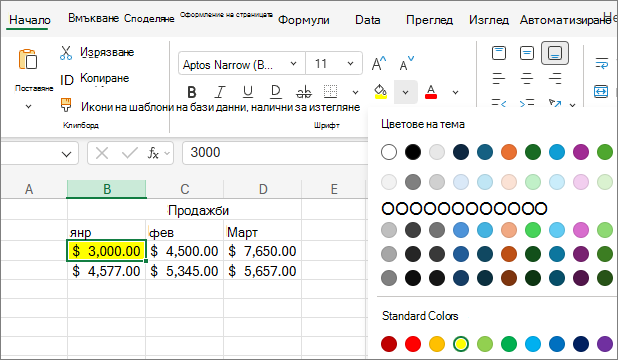Expand the Font Color dropdown arrow
The image size is (618, 360).
455,92
